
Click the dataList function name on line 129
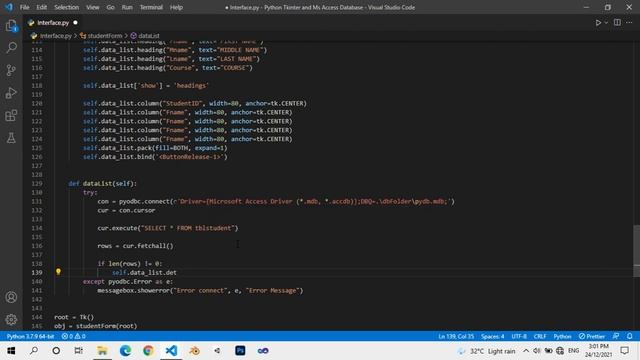point(97,184)
